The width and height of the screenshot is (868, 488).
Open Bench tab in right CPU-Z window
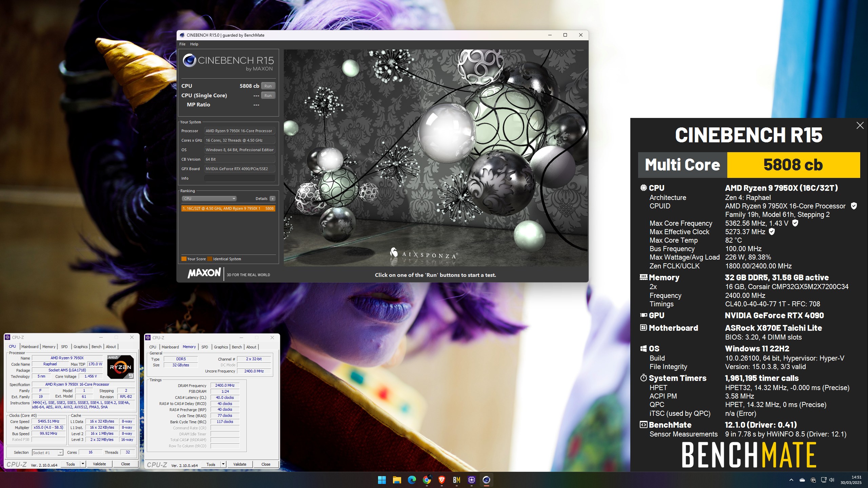point(237,347)
